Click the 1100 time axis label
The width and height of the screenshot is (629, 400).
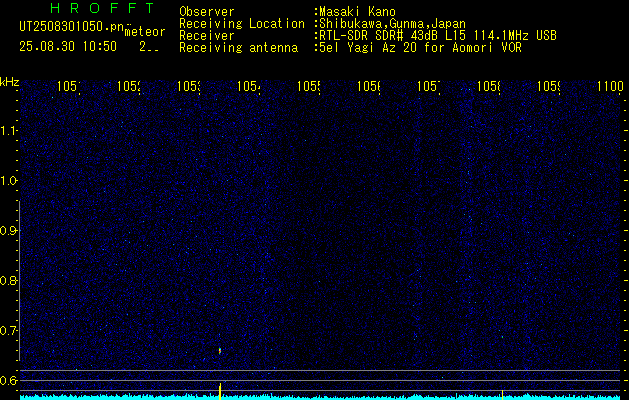(x=610, y=86)
